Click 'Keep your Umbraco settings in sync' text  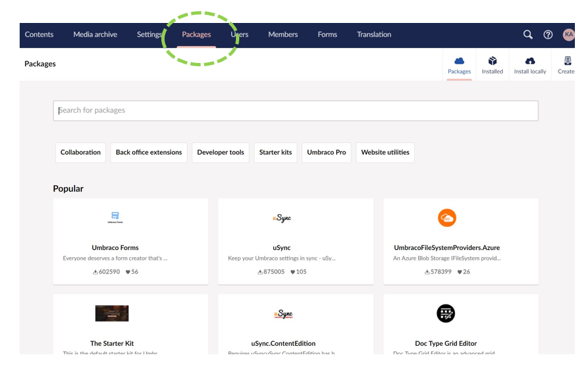pos(282,259)
